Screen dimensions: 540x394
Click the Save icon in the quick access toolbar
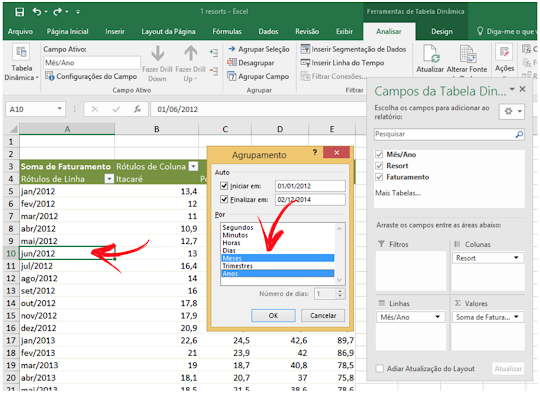[x=19, y=12]
